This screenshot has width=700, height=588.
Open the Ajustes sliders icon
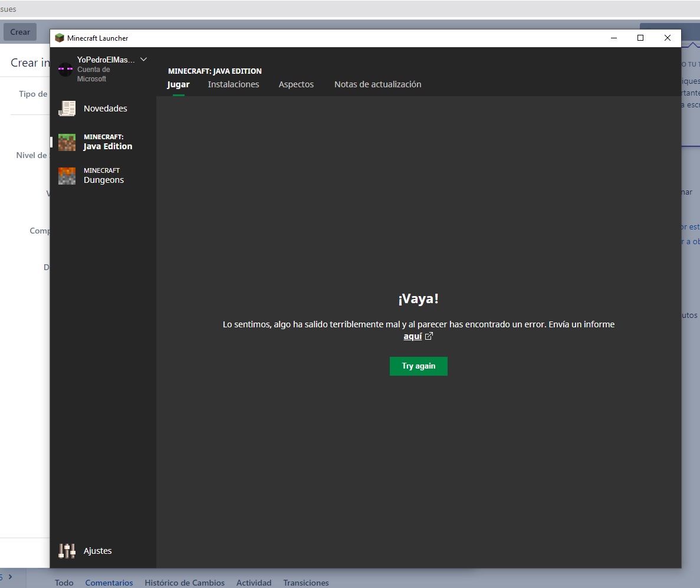point(67,551)
